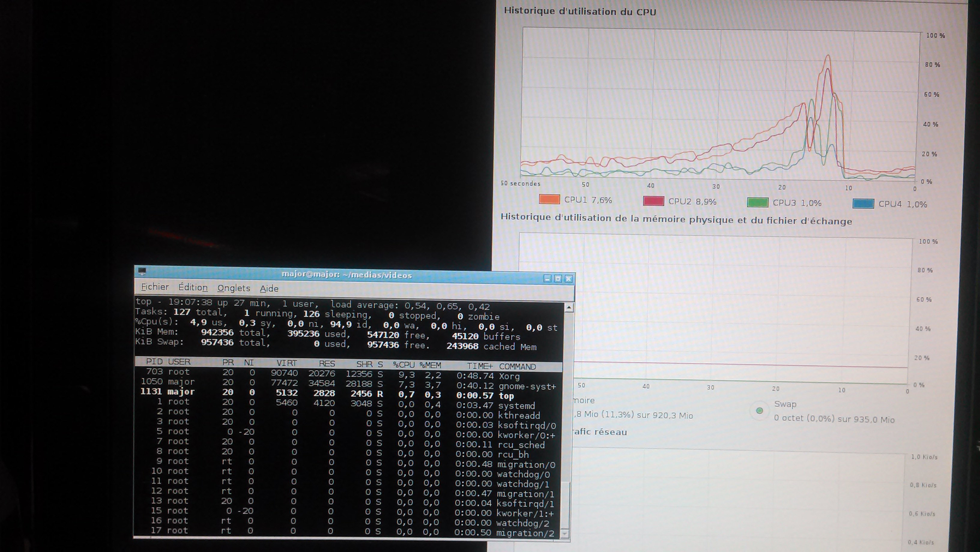This screenshot has height=552, width=980.
Task: Click the terminal scrollbar thumb
Action: pyautogui.click(x=566, y=505)
